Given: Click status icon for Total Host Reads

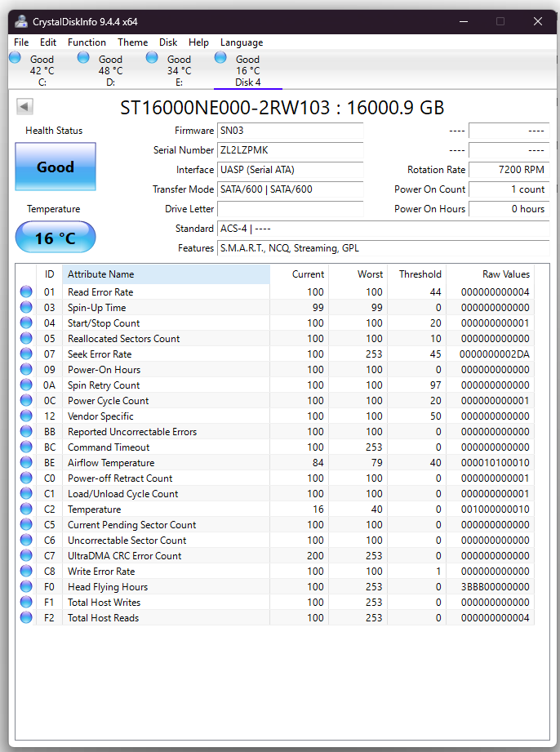Looking at the screenshot, I should (x=26, y=617).
